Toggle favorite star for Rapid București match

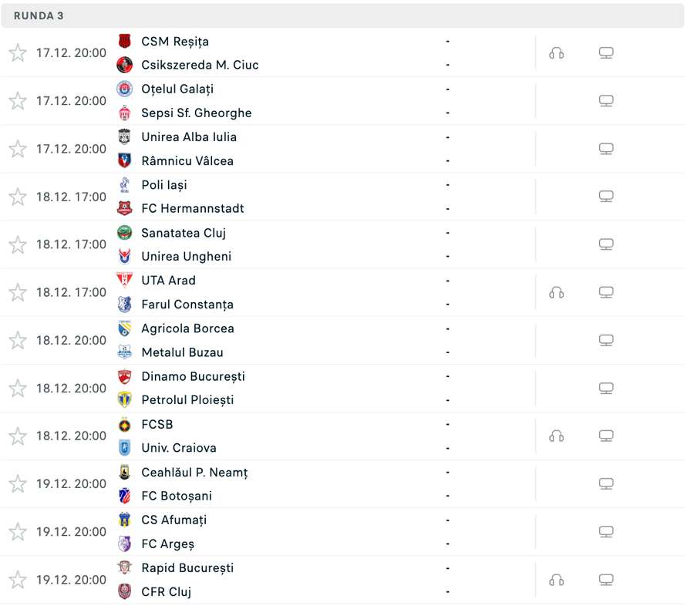[18, 580]
